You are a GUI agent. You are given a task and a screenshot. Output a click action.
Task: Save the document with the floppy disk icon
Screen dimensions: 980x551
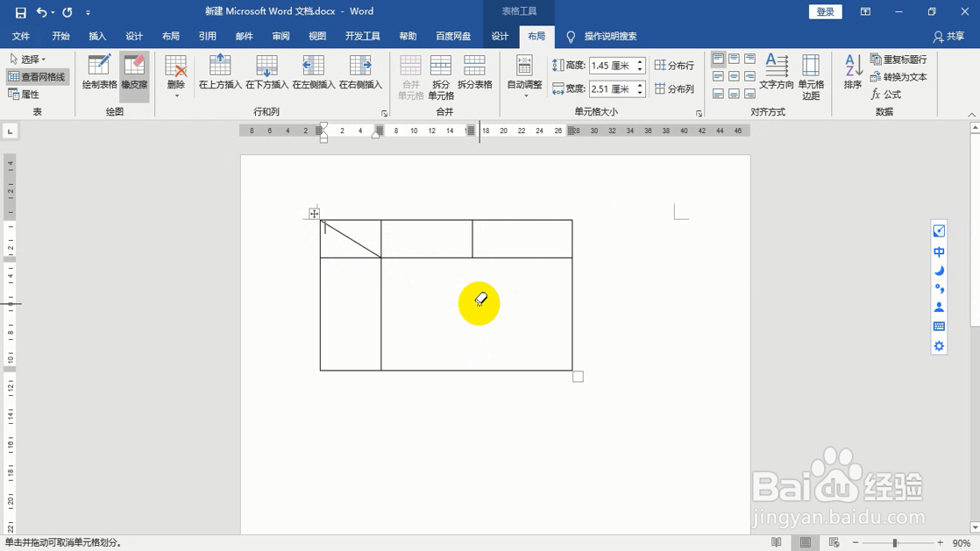(21, 12)
